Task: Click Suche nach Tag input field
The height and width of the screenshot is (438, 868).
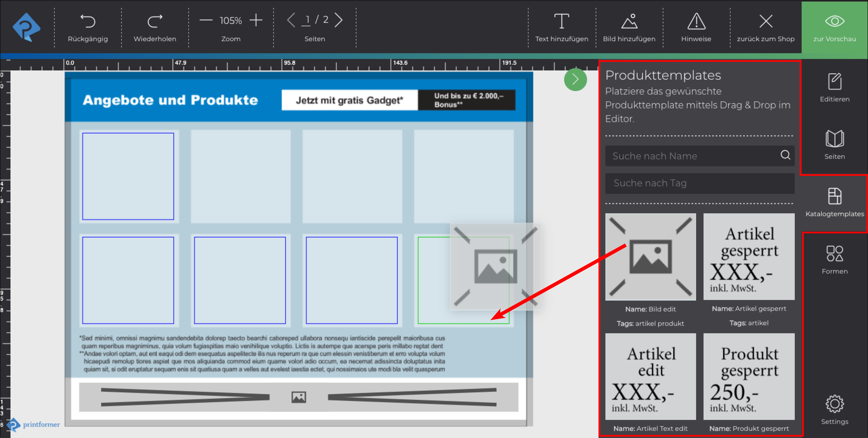Action: [699, 183]
